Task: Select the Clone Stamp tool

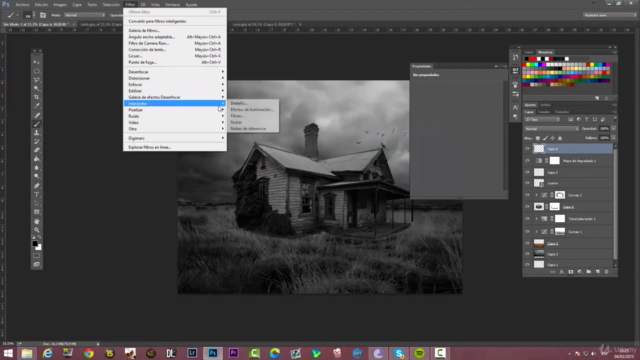Action: point(37,133)
